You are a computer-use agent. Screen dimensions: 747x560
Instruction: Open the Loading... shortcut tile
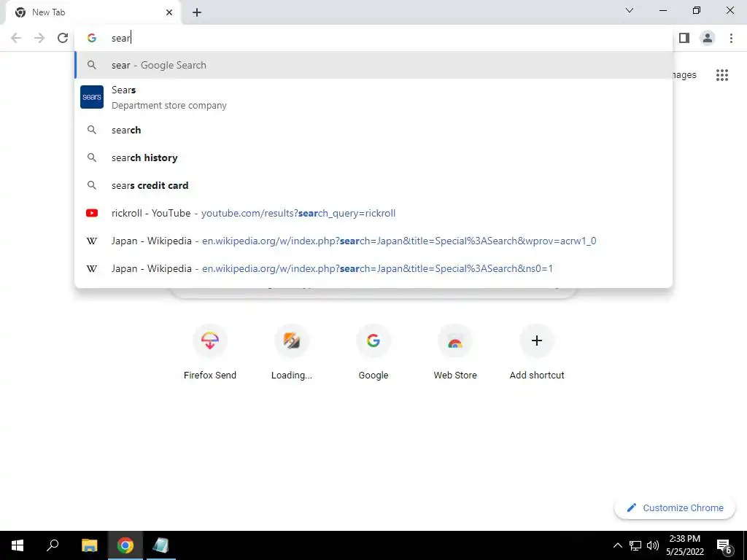click(292, 352)
